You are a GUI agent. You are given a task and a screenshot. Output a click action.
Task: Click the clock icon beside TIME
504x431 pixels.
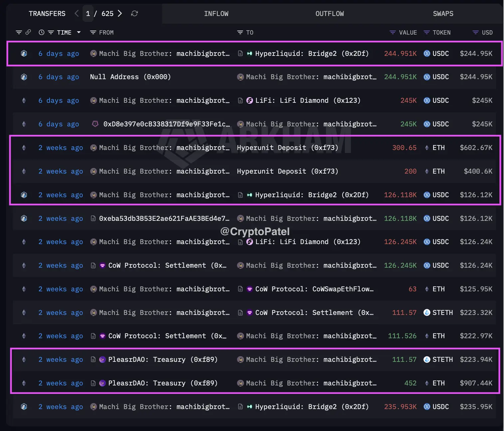[x=42, y=32]
